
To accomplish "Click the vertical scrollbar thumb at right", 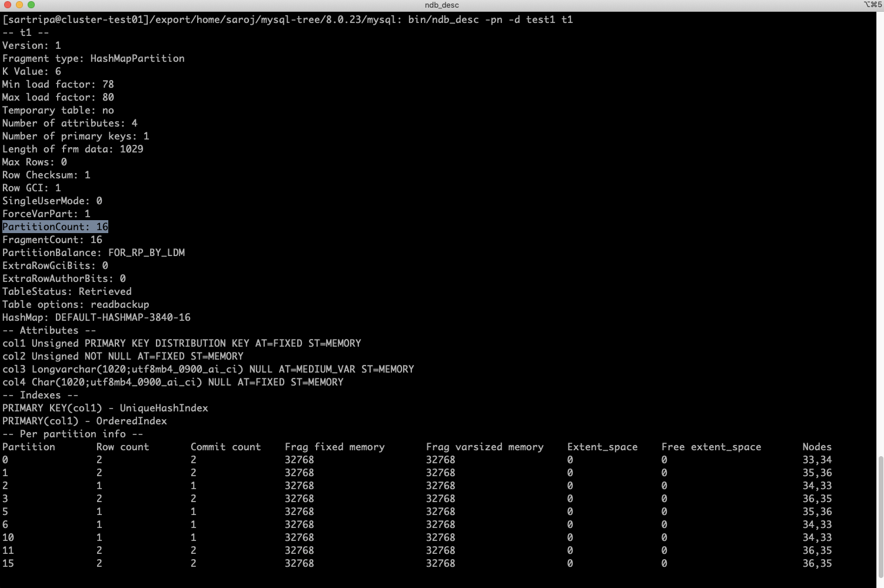I will tap(880, 516).
